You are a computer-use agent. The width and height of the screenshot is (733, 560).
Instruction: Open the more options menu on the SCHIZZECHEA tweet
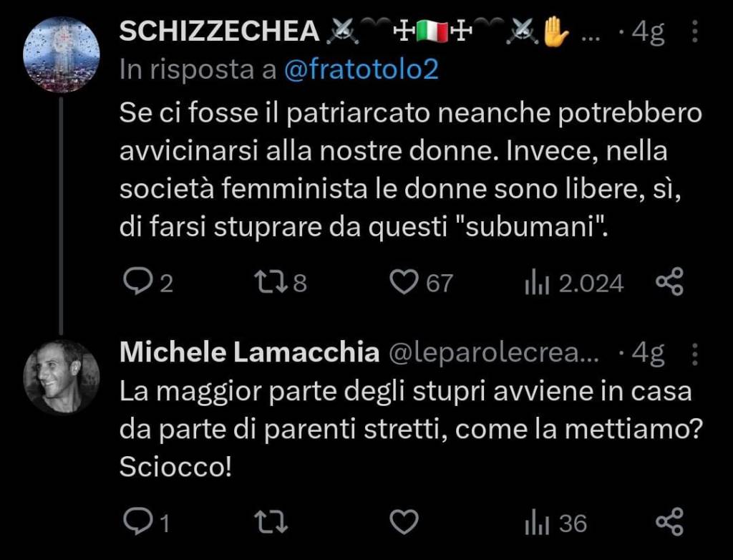tap(694, 32)
